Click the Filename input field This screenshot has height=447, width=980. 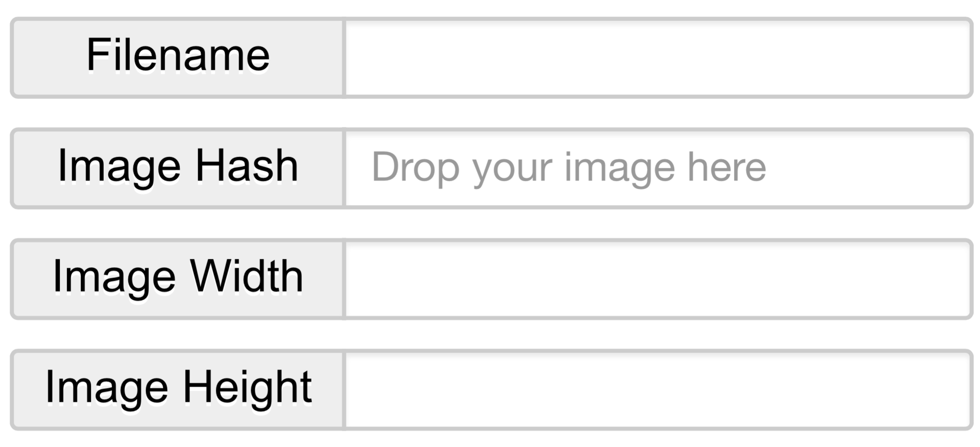coord(658,58)
